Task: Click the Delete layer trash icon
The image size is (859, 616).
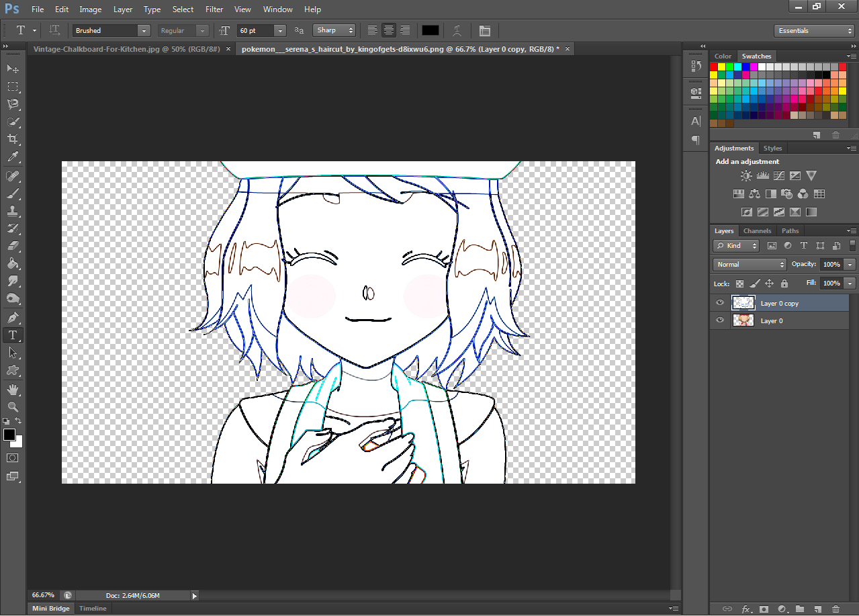Action: click(x=835, y=609)
